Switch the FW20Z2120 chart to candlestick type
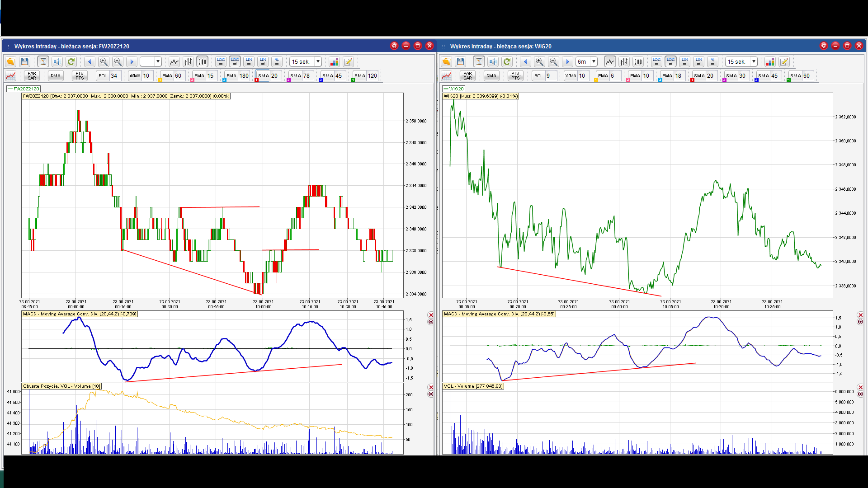 pyautogui.click(x=202, y=62)
